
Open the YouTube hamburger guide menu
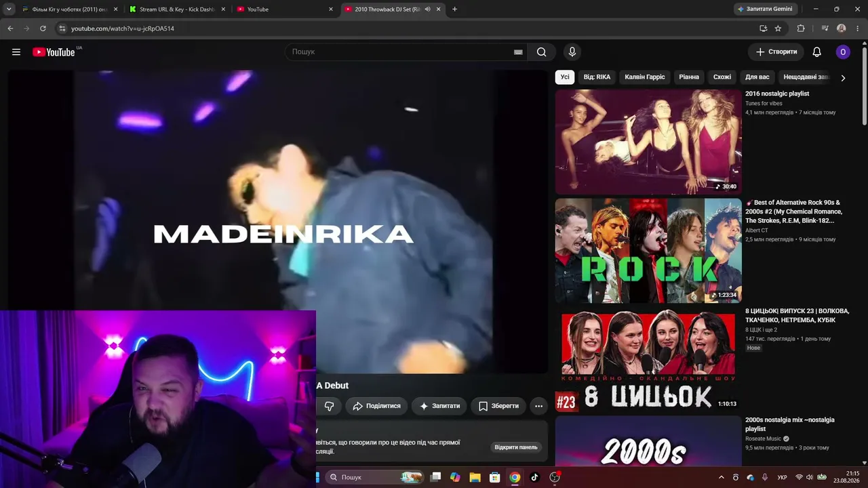16,52
